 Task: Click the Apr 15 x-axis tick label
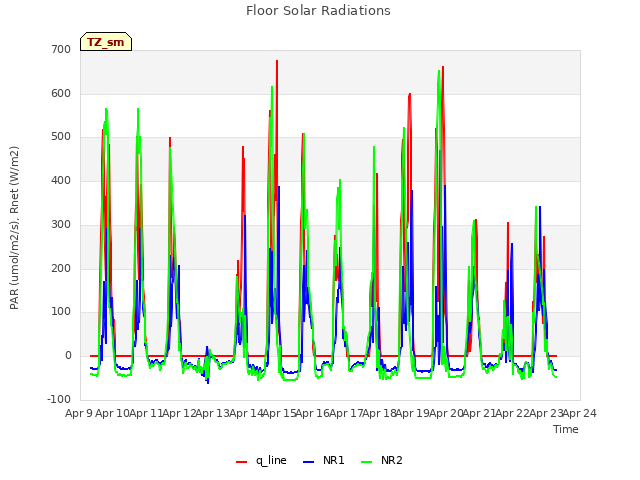279,413
